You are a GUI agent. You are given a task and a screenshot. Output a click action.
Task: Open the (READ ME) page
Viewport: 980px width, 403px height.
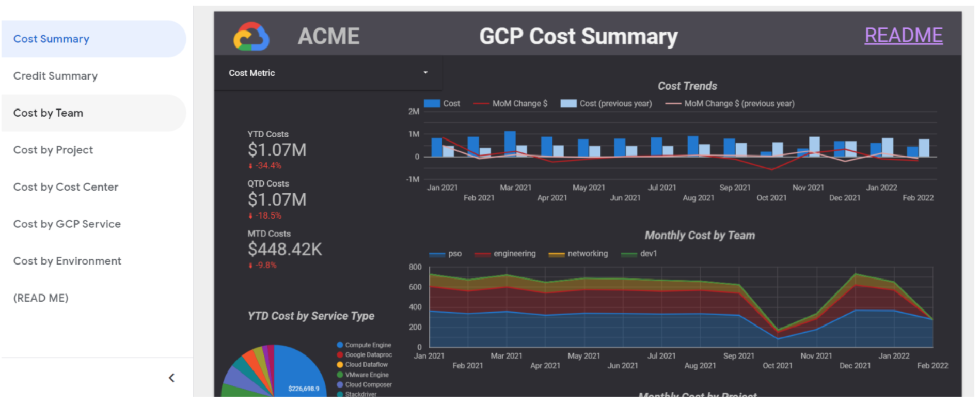coord(93,298)
